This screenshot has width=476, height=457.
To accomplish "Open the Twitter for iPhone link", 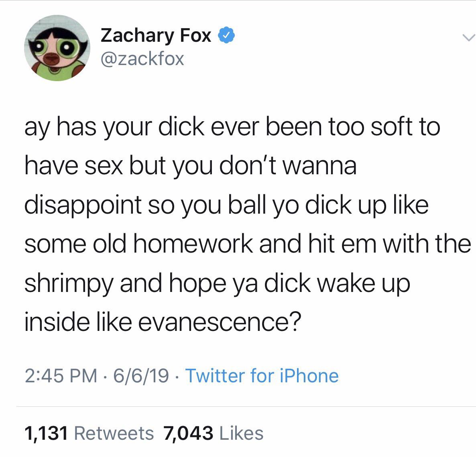I will pyautogui.click(x=262, y=376).
